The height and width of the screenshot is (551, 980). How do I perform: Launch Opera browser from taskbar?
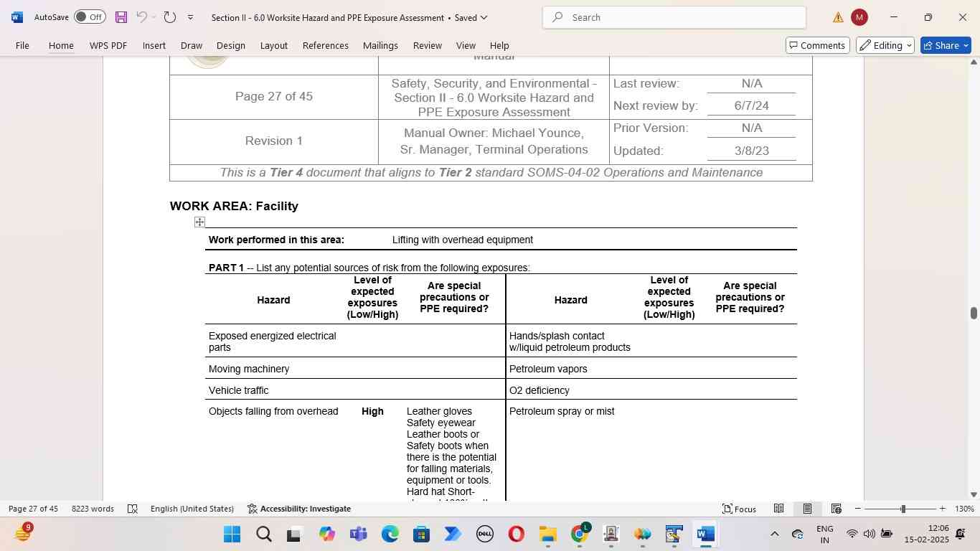click(x=516, y=534)
